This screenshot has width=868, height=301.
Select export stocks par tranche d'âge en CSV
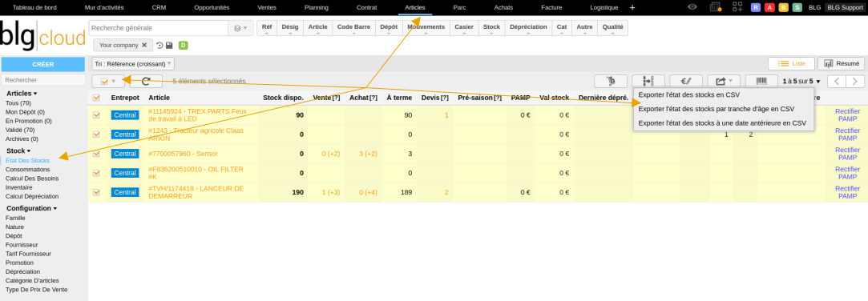[x=716, y=109]
